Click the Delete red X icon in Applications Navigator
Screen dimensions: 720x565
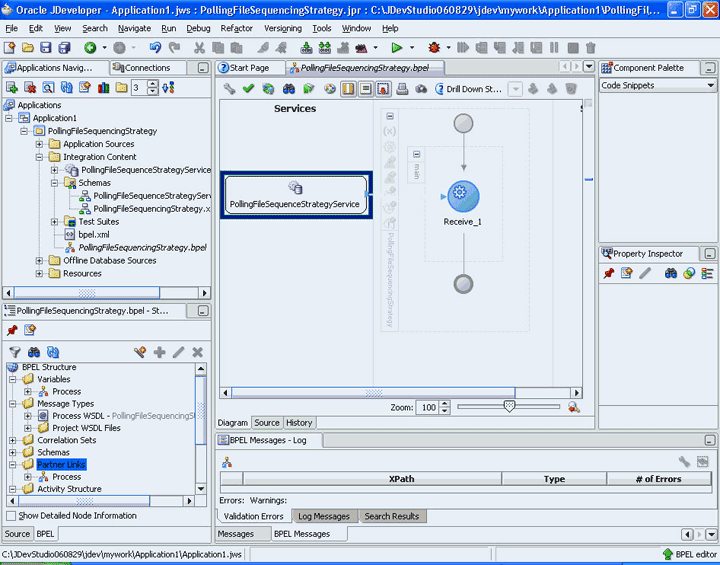pyautogui.click(x=30, y=87)
